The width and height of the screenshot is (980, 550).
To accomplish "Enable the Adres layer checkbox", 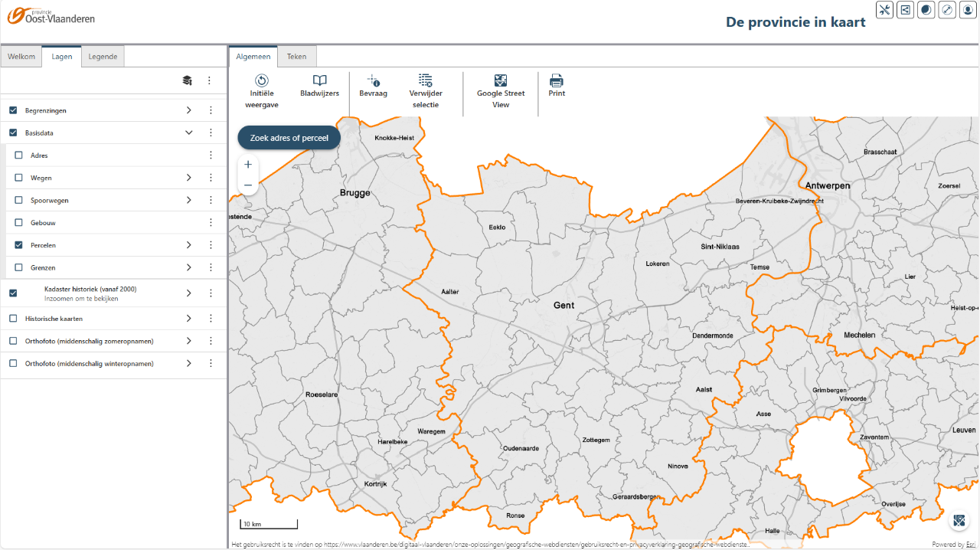I will coord(19,156).
